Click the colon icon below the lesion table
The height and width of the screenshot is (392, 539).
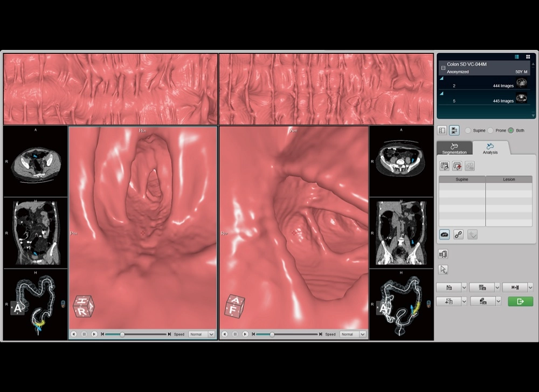tap(445, 235)
